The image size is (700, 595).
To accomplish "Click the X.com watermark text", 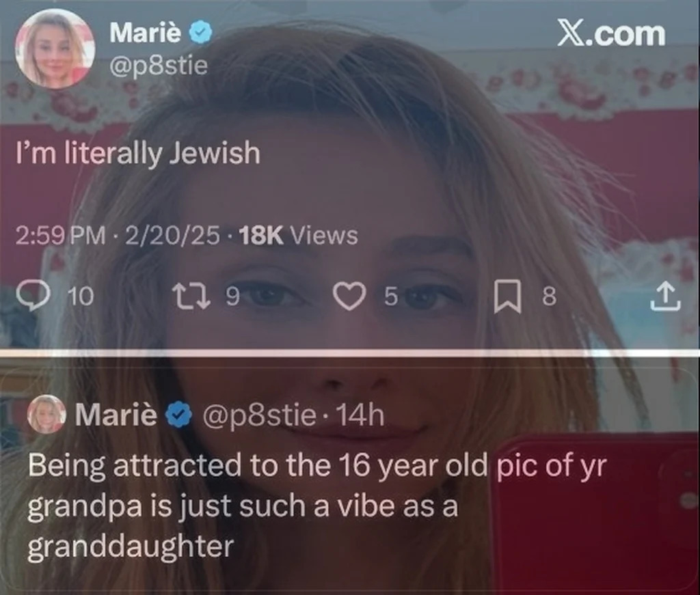I will tap(610, 33).
